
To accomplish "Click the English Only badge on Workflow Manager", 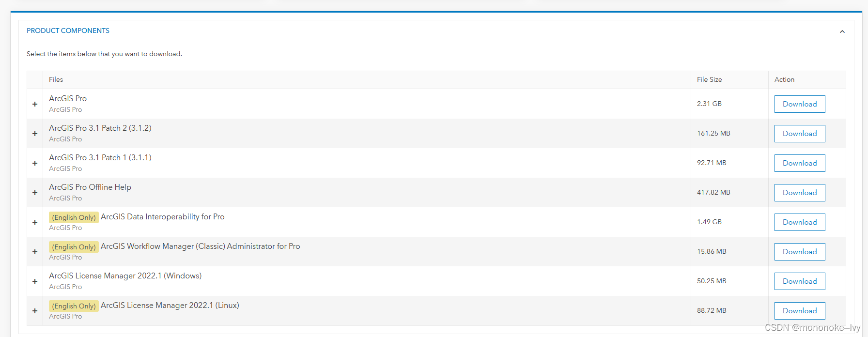I will tap(74, 247).
